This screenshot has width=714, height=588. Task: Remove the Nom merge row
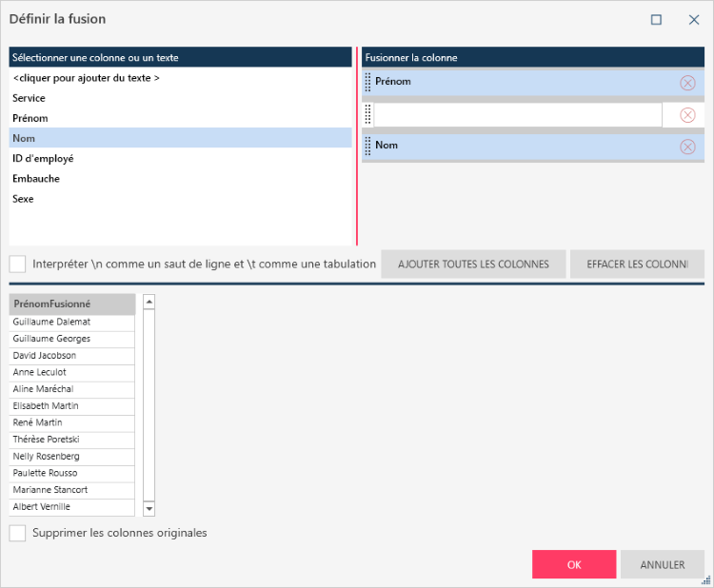point(687,147)
